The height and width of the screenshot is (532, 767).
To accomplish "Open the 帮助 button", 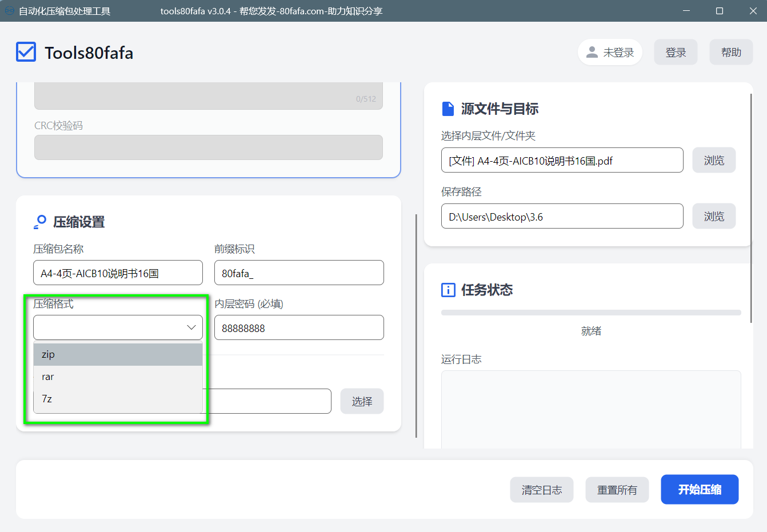I will (730, 52).
